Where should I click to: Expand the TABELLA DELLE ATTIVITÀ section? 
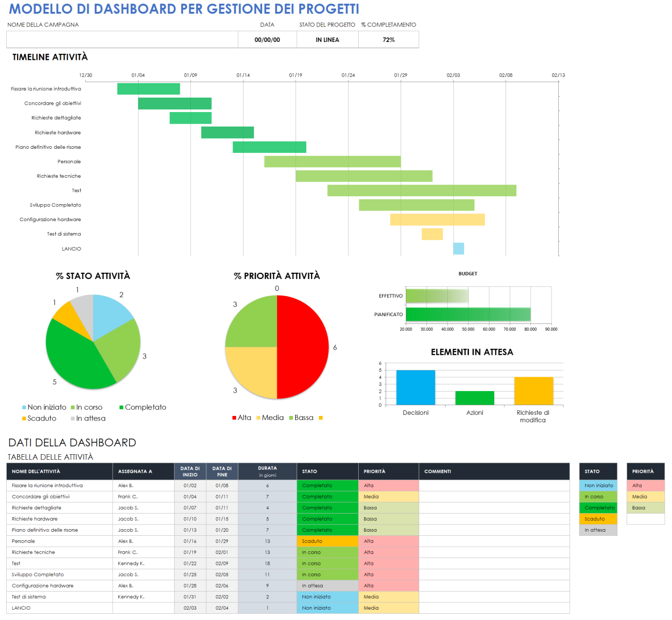point(50,457)
